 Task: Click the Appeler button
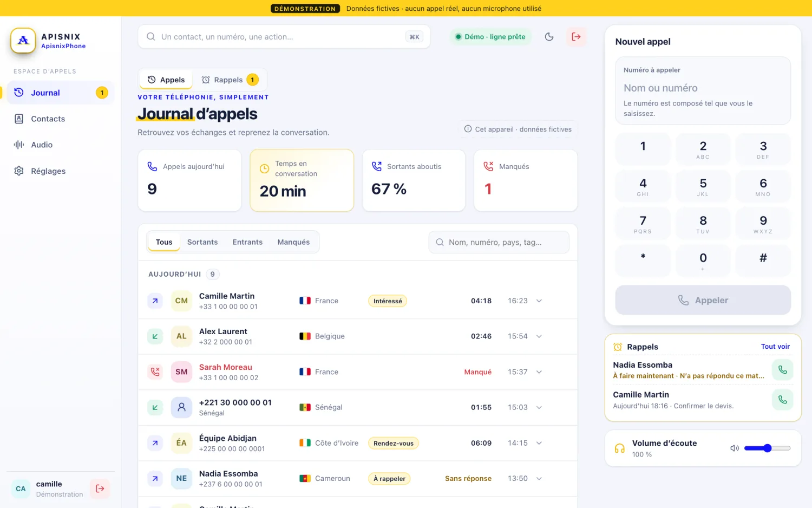[x=703, y=300]
